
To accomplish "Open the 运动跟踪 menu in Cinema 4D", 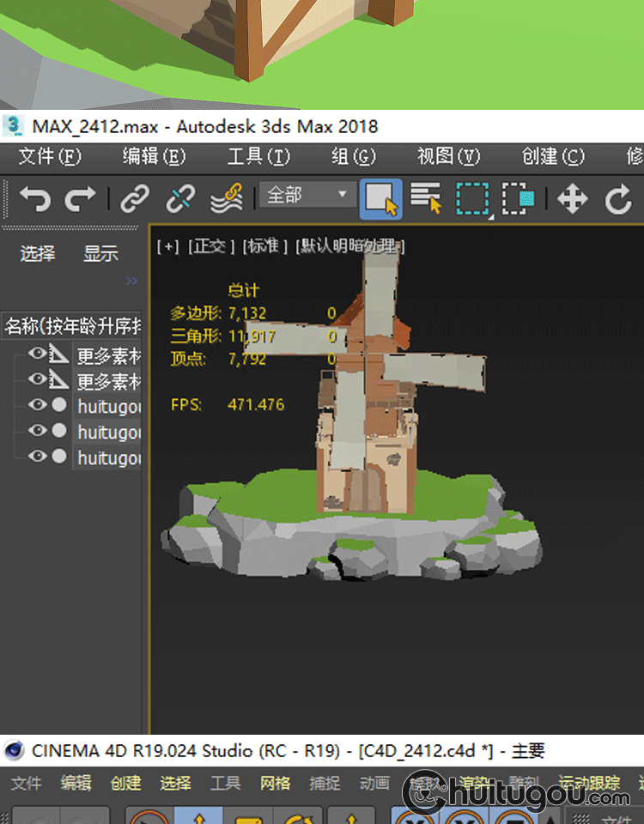I will coord(589,783).
